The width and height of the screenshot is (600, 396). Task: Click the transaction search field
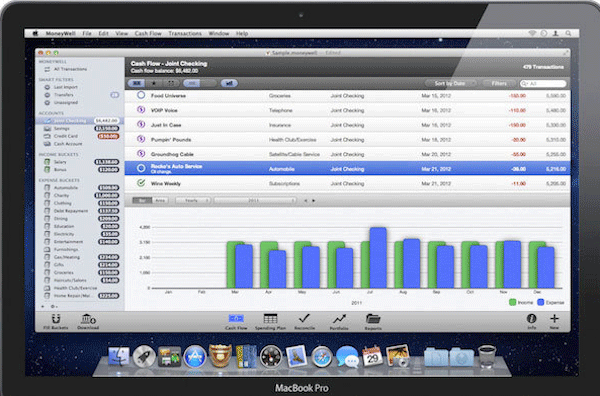[543, 83]
